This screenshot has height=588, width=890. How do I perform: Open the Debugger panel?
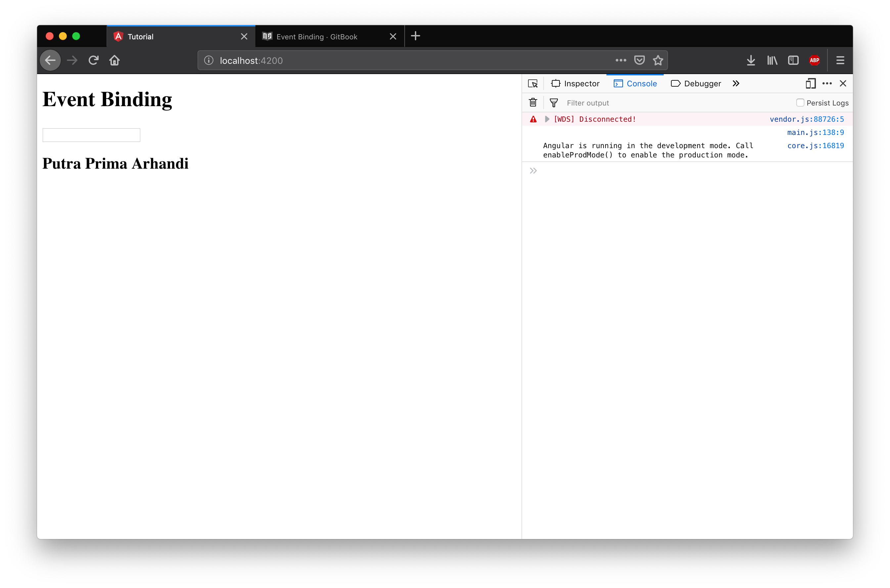pos(701,83)
